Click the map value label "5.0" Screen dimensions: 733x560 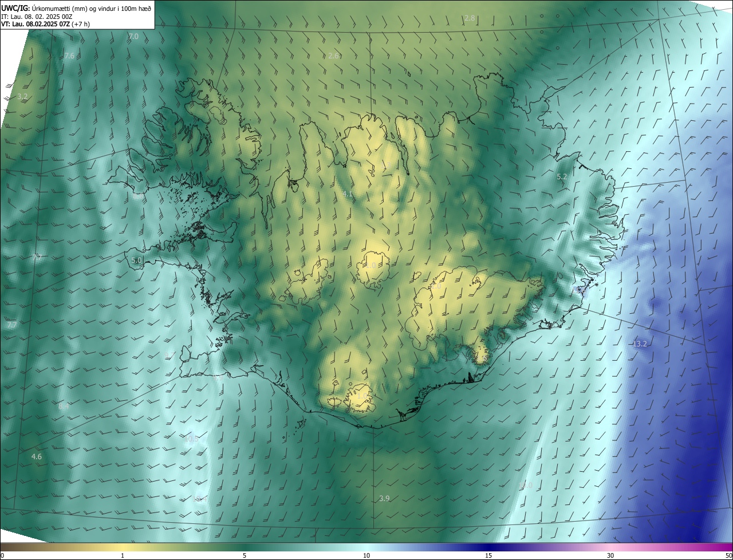point(136,261)
